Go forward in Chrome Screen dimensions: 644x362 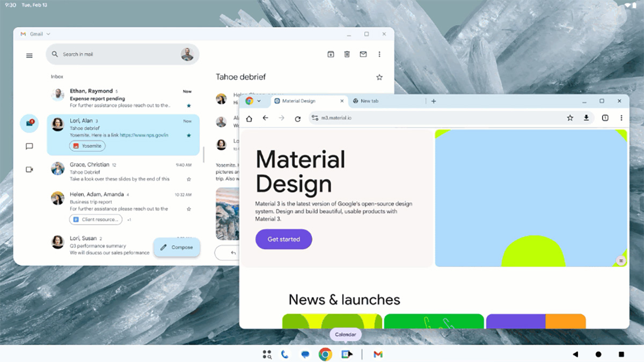[281, 118]
